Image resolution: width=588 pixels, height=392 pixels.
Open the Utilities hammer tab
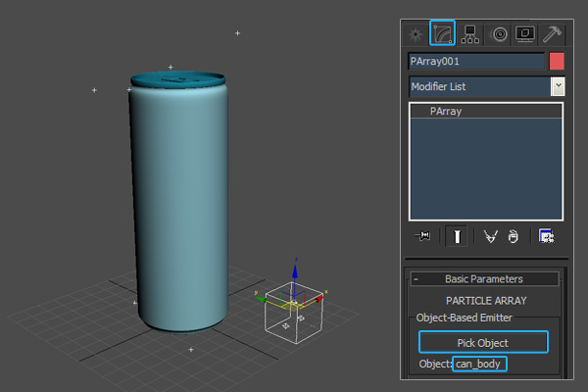pos(554,33)
